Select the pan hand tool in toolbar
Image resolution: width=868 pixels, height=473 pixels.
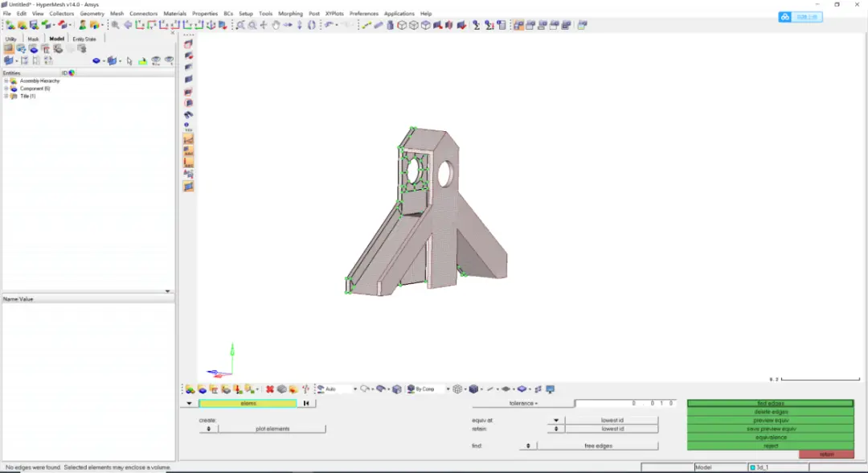[276, 25]
